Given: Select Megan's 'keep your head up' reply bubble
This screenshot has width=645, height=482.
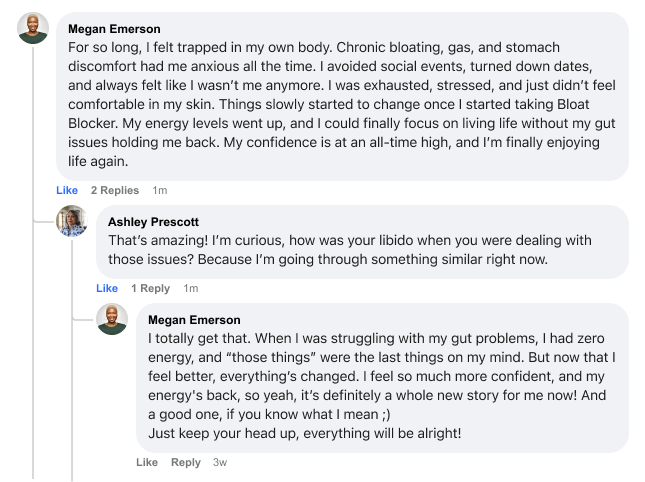Looking at the screenshot, I should tap(382, 378).
